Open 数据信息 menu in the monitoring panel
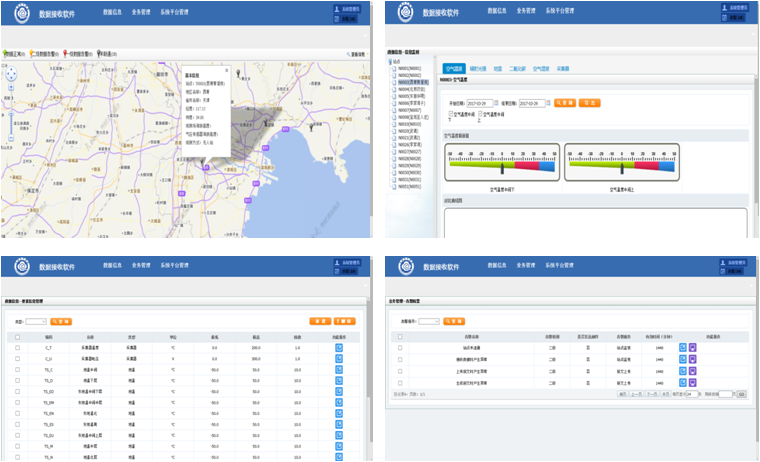 pyautogui.click(x=497, y=11)
